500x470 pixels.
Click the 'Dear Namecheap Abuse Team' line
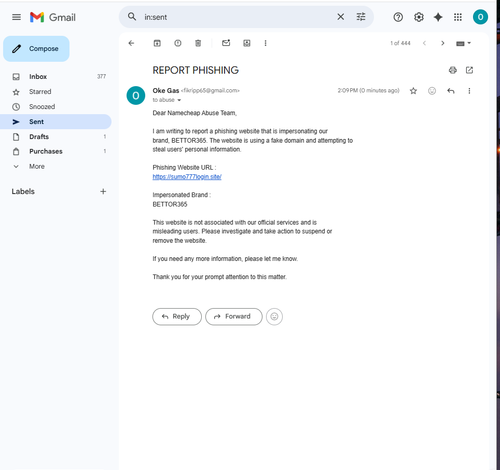tap(195, 113)
